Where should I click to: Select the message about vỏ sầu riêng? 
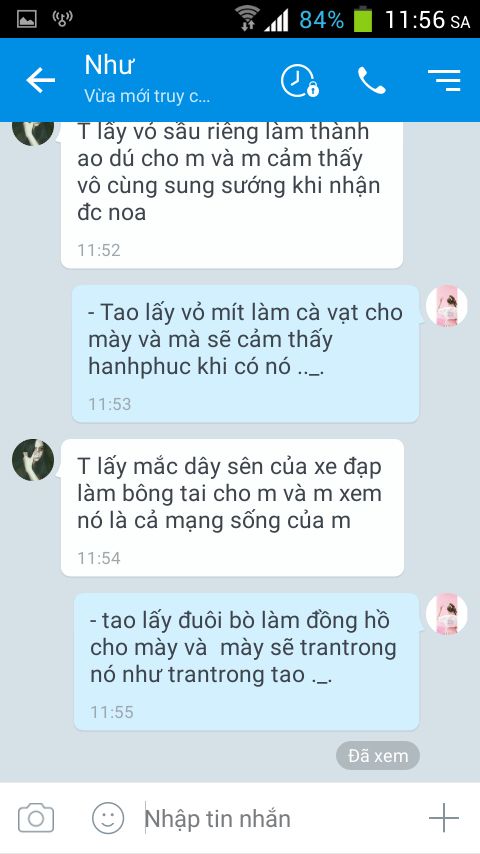[x=232, y=195]
